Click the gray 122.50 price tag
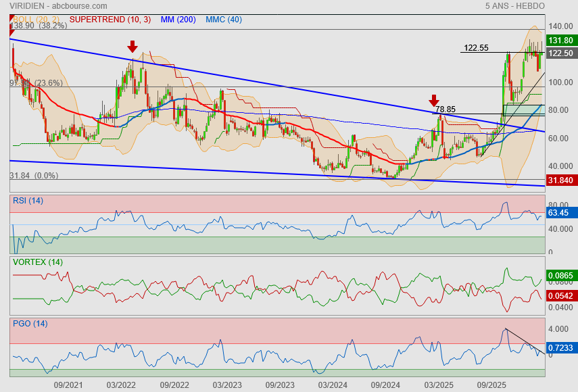This screenshot has width=578, height=392. click(560, 53)
